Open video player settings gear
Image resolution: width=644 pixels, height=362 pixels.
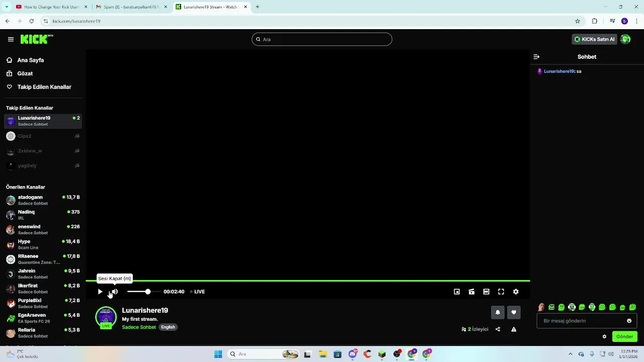[516, 292]
